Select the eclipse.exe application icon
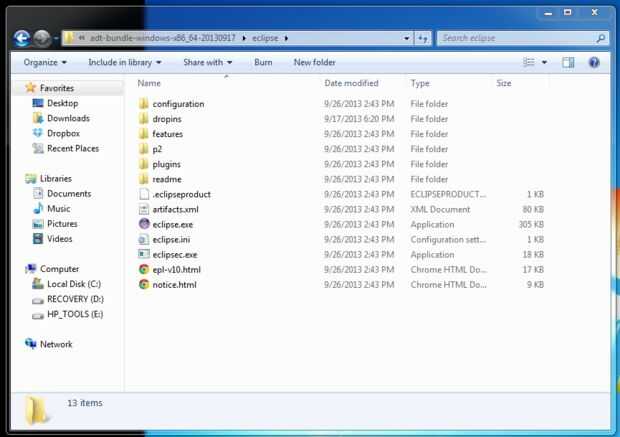This screenshot has width=620, height=437. pyautogui.click(x=144, y=224)
